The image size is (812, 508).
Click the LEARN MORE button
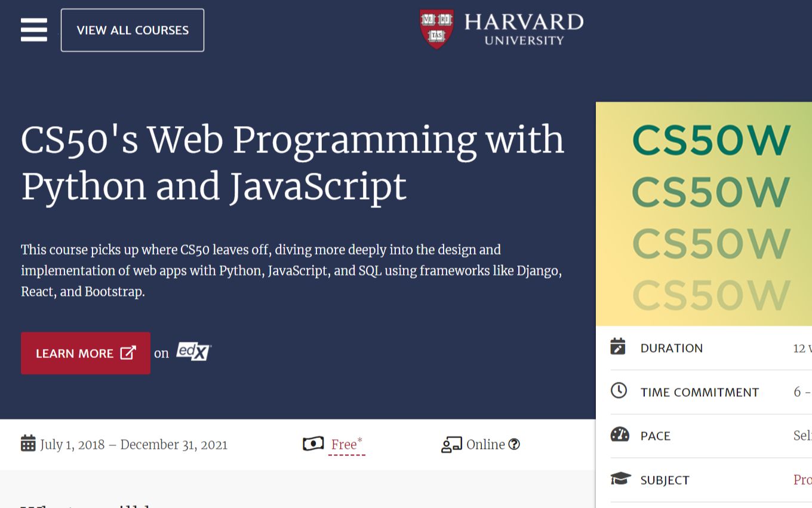[85, 353]
